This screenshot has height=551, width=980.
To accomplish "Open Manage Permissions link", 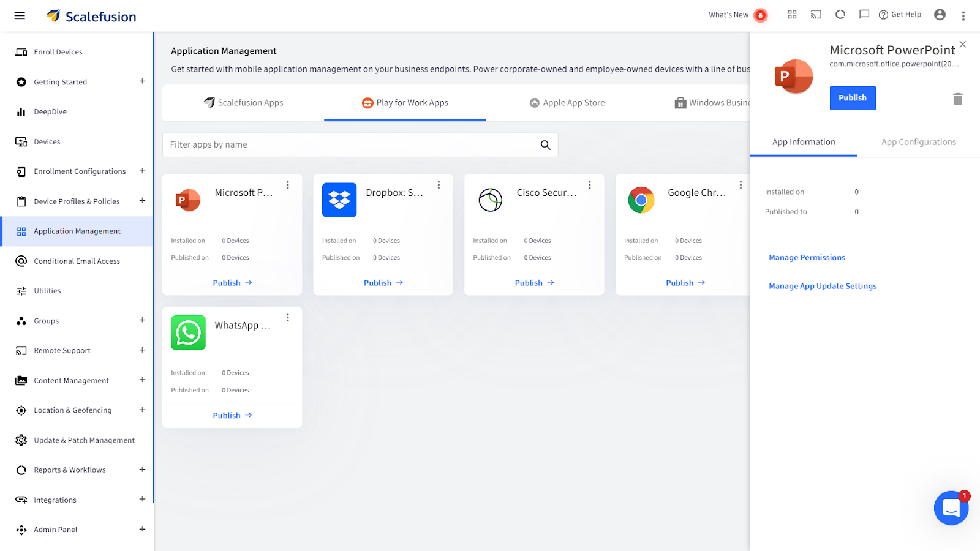I will point(807,257).
